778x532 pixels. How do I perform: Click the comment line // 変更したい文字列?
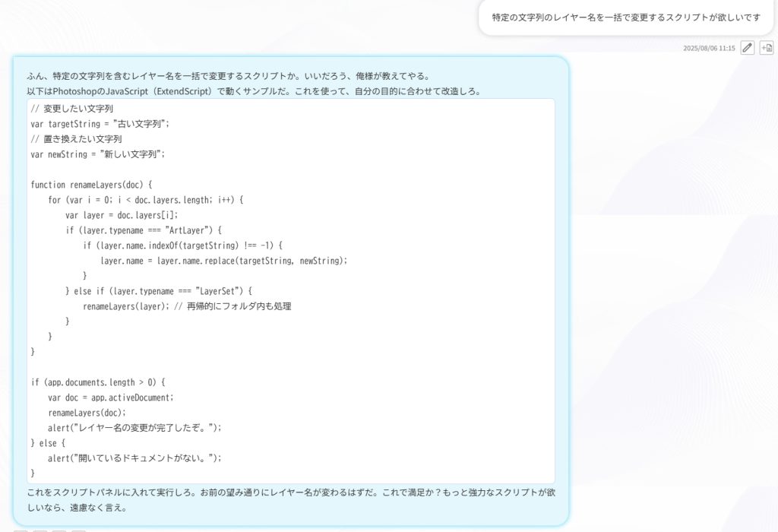72,109
